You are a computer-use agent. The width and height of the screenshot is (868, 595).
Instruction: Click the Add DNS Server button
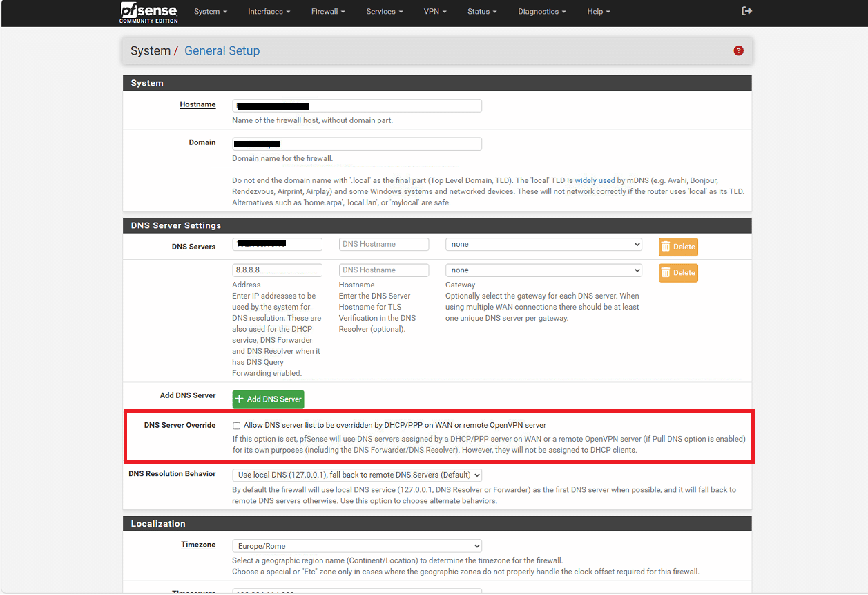[x=268, y=399]
